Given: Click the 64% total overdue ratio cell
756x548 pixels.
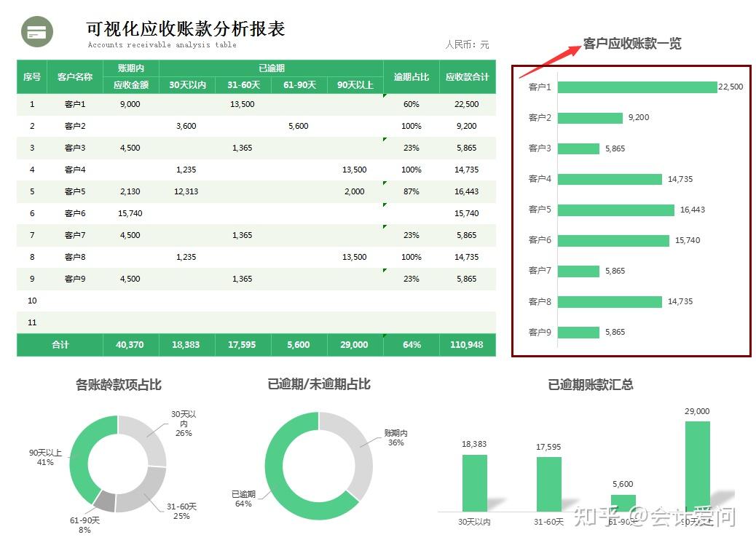Looking at the screenshot, I should (x=412, y=345).
